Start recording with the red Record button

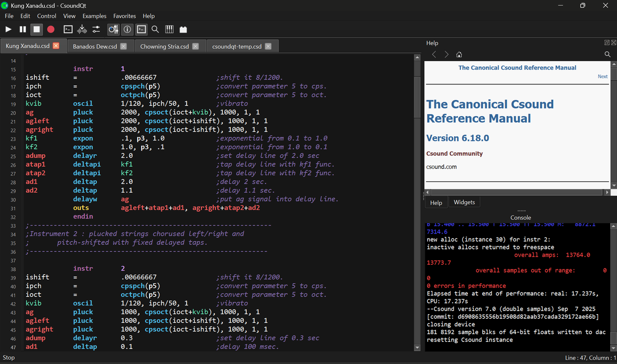(51, 29)
